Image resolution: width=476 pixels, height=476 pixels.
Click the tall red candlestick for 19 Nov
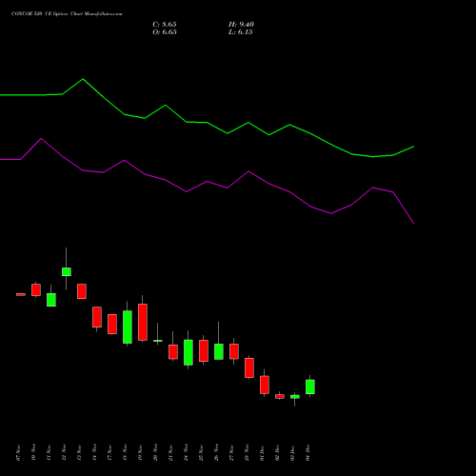click(x=143, y=322)
